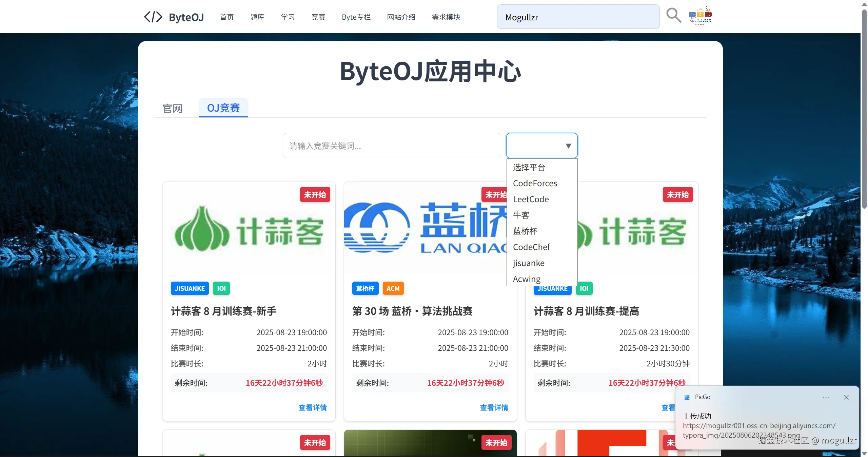The height and width of the screenshot is (457, 868).
Task: Open 查看详情 for 蓝桥算法挑战赛
Action: pyautogui.click(x=494, y=407)
